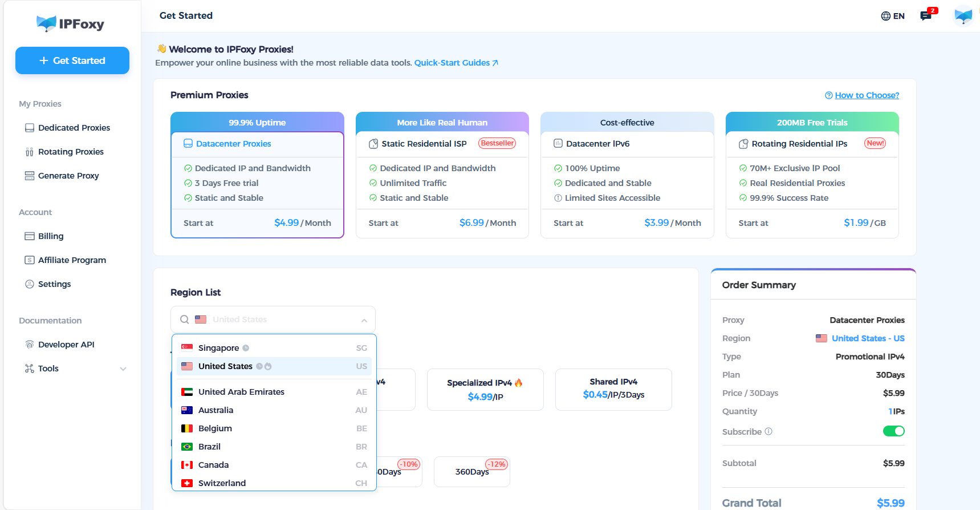Click the globe language icon
The width and height of the screenshot is (980, 510).
886,16
